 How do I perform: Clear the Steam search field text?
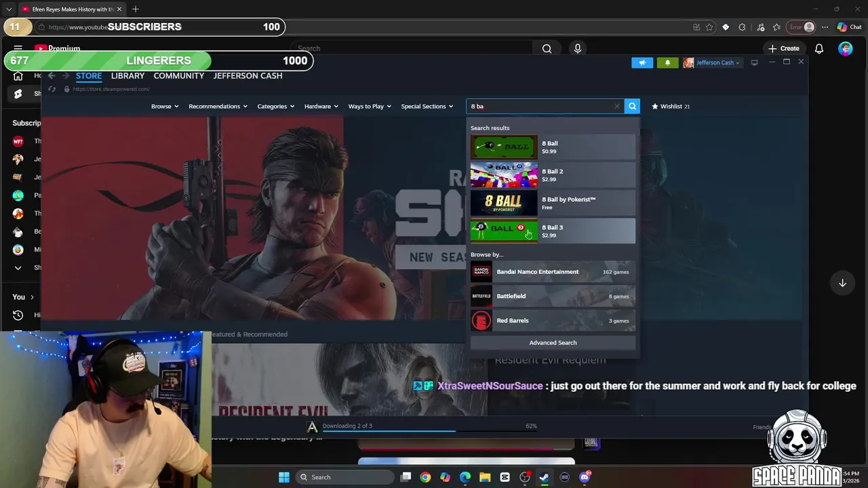616,106
